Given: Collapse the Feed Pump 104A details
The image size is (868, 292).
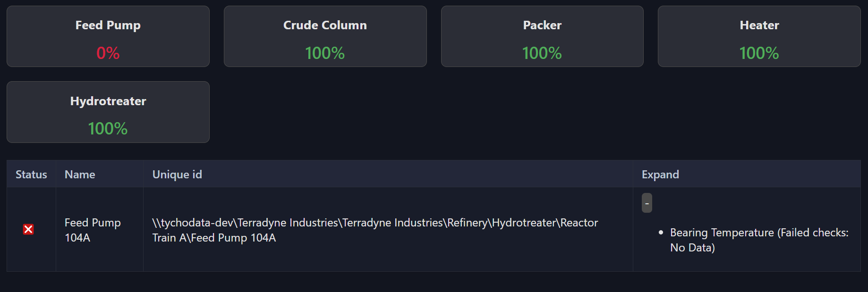Looking at the screenshot, I should point(647,203).
